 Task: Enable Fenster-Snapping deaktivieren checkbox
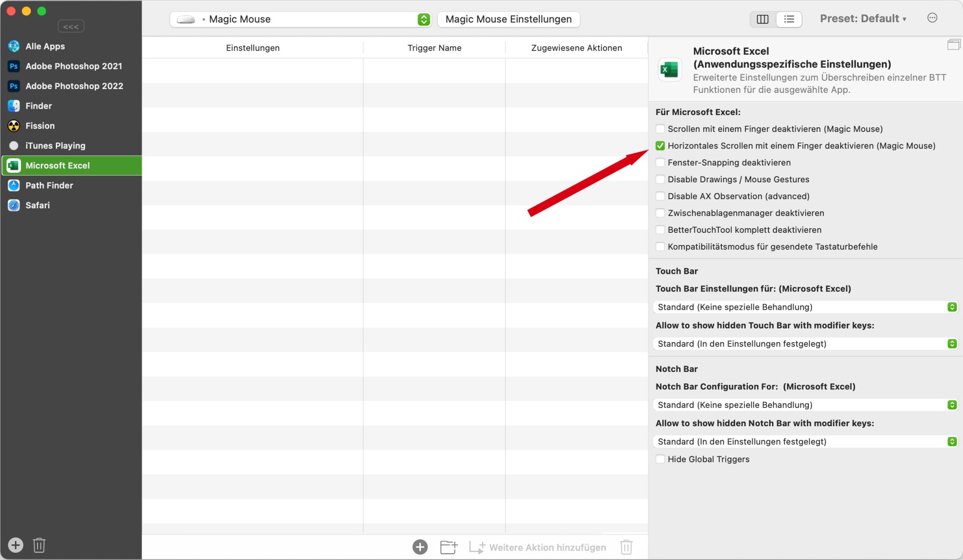tap(660, 163)
